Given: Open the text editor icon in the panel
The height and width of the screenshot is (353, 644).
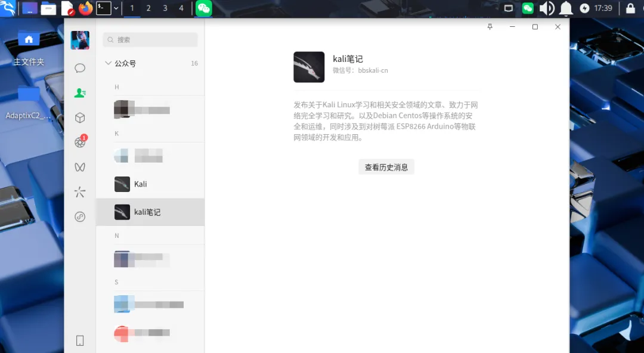Looking at the screenshot, I should point(67,8).
